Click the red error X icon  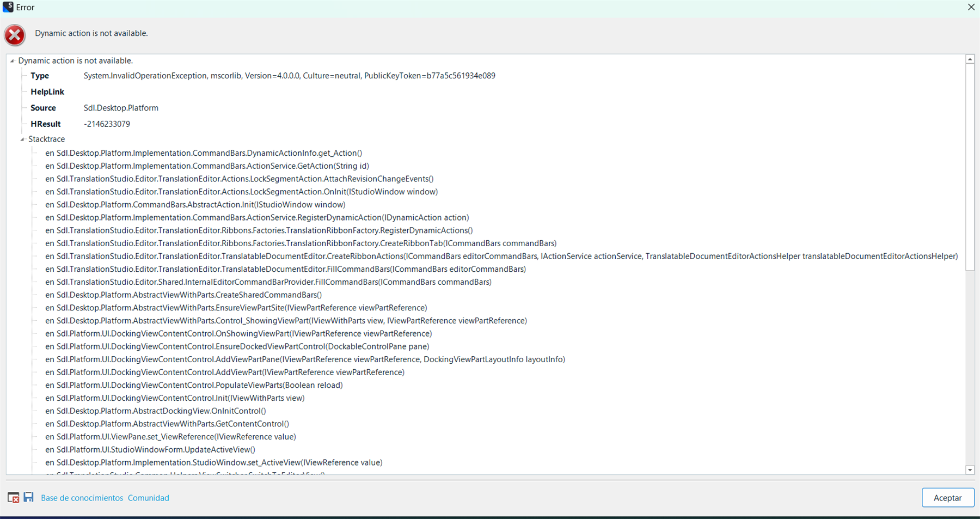tap(15, 35)
